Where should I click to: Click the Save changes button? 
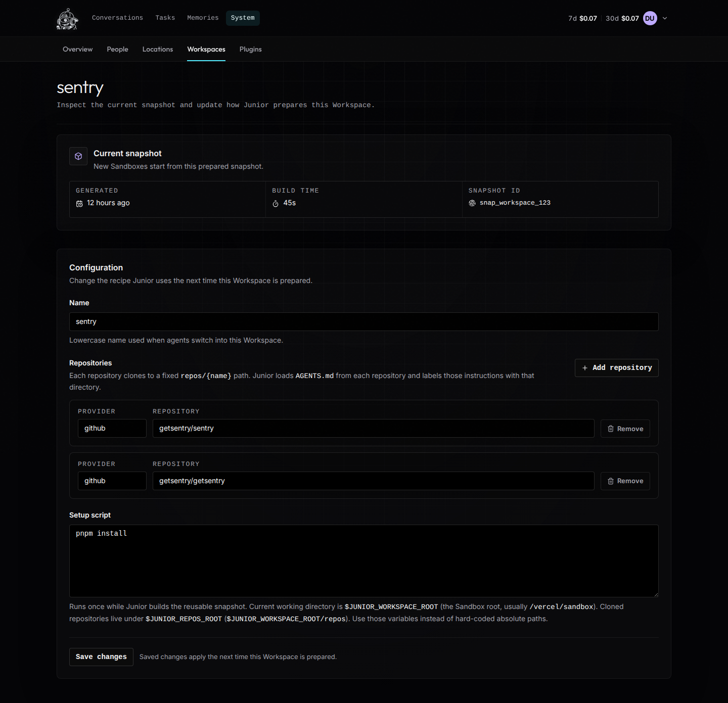(x=101, y=657)
